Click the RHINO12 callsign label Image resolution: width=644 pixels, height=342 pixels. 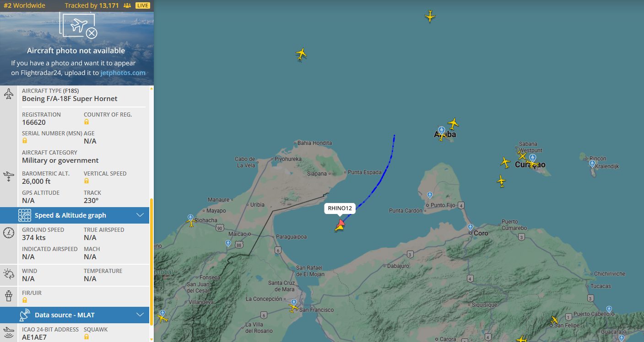pos(340,208)
